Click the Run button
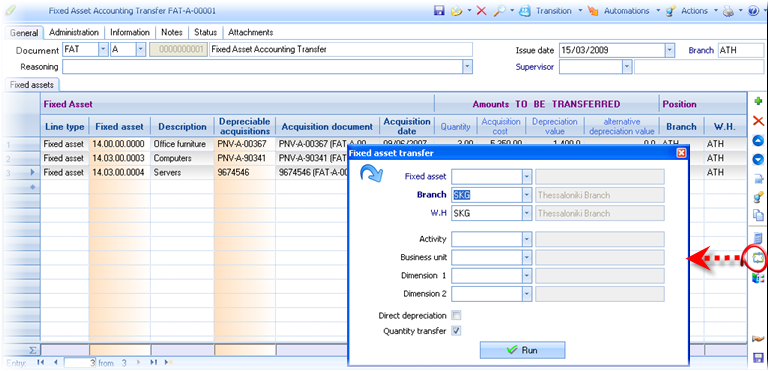Viewport: 768px width, 371px height. (x=523, y=350)
